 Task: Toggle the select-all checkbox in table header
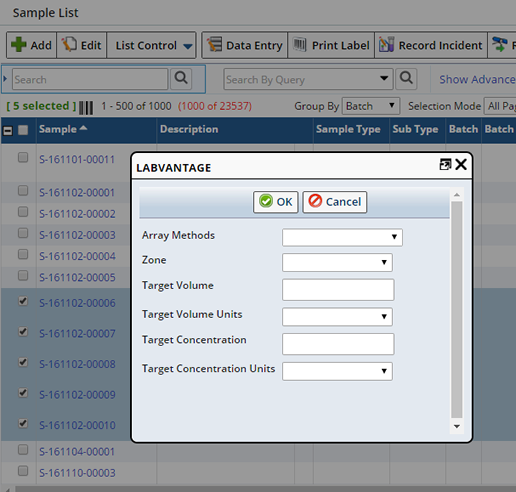click(x=23, y=130)
